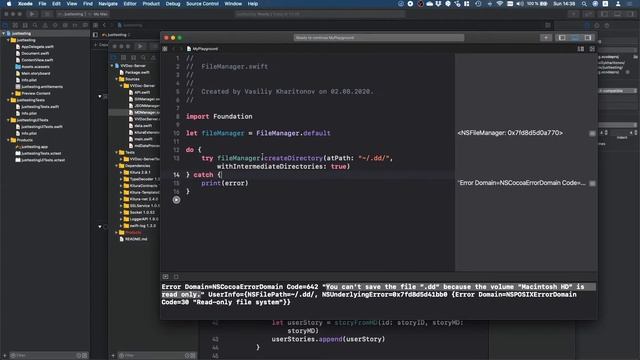The width and height of the screenshot is (640, 360).
Task: Open the Window menu
Action: tap(233, 4)
